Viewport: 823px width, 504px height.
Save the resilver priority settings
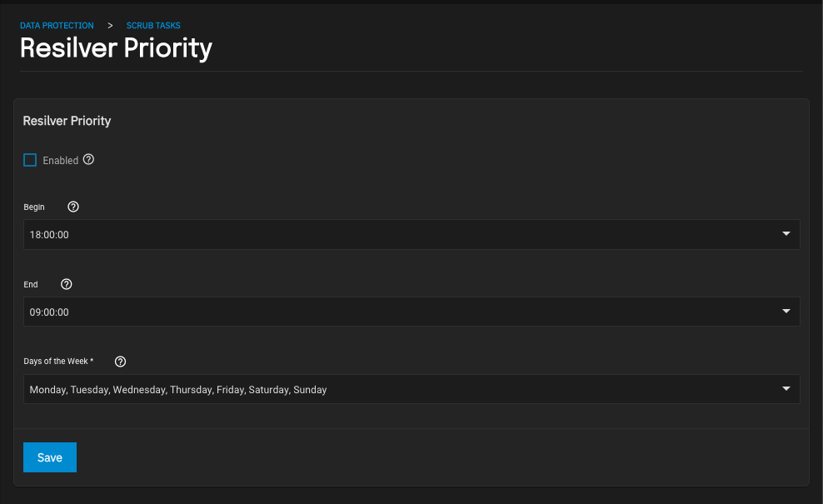(50, 457)
